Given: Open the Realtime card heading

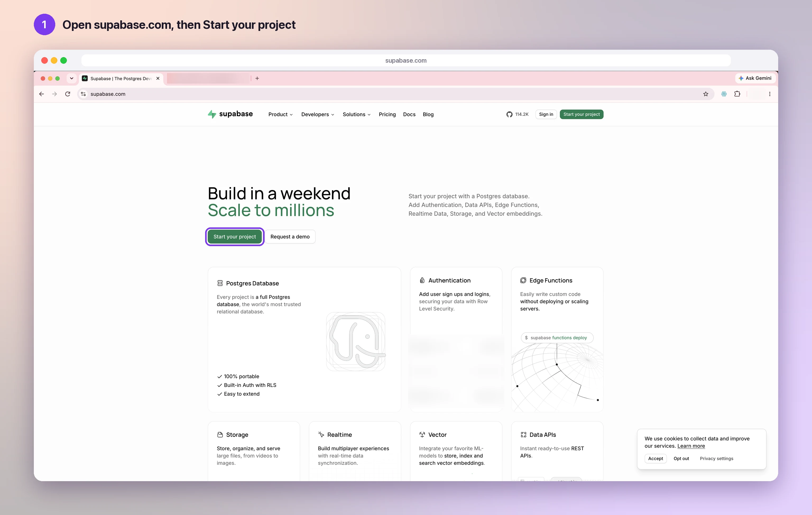Looking at the screenshot, I should pos(339,435).
